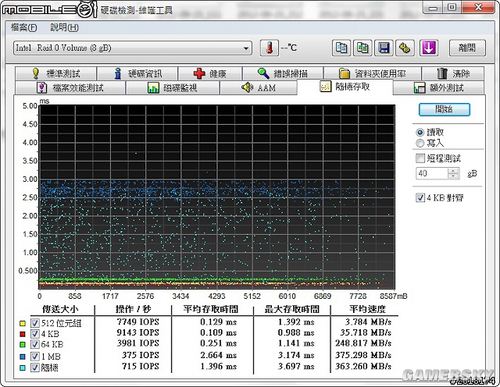
Task: Select the 寫入 radio button
Action: (420, 143)
